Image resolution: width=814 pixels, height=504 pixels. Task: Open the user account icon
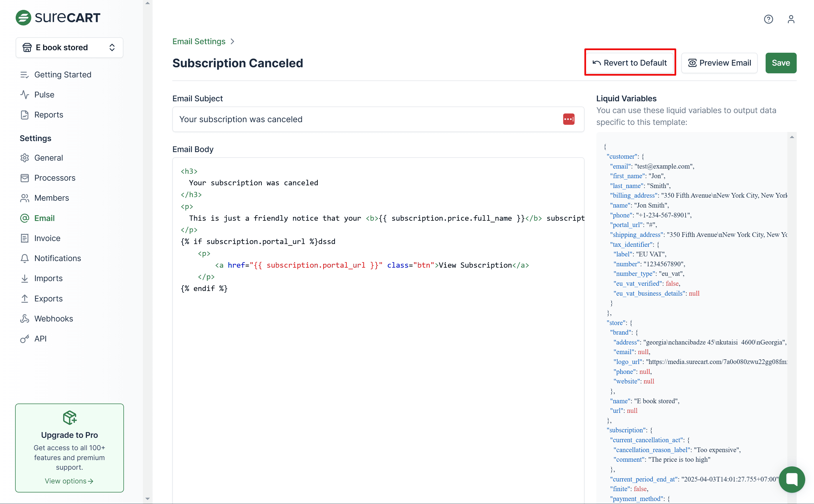coord(791,19)
